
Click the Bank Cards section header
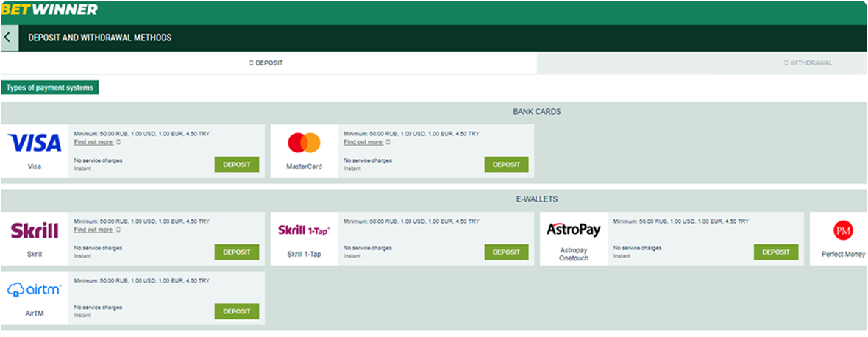point(536,112)
